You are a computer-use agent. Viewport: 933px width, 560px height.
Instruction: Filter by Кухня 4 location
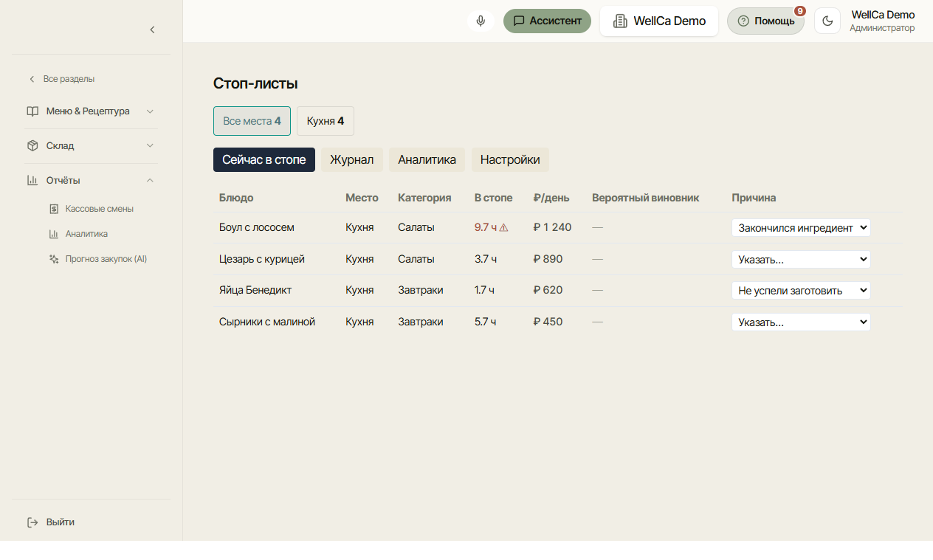point(326,121)
